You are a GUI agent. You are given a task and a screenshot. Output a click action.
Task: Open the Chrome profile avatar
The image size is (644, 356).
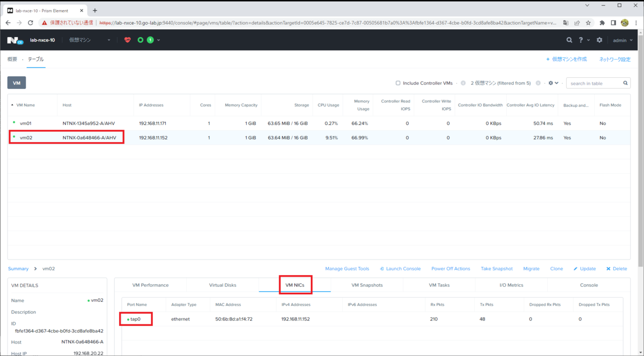coord(625,23)
